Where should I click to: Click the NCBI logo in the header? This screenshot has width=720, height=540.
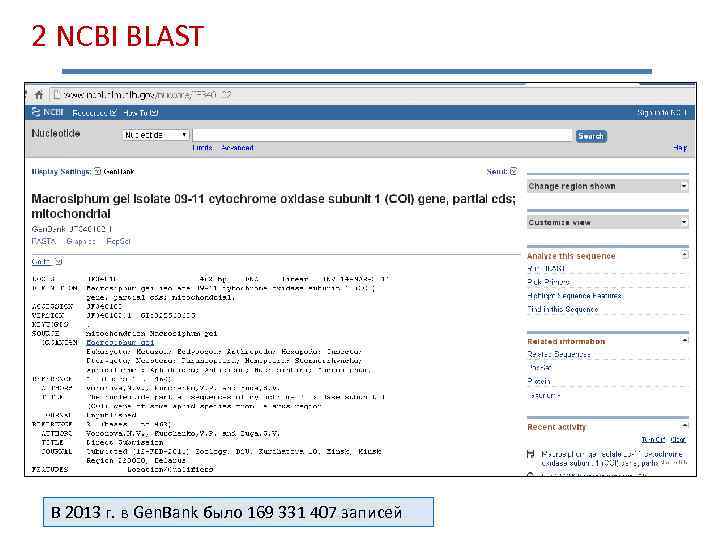point(48,112)
